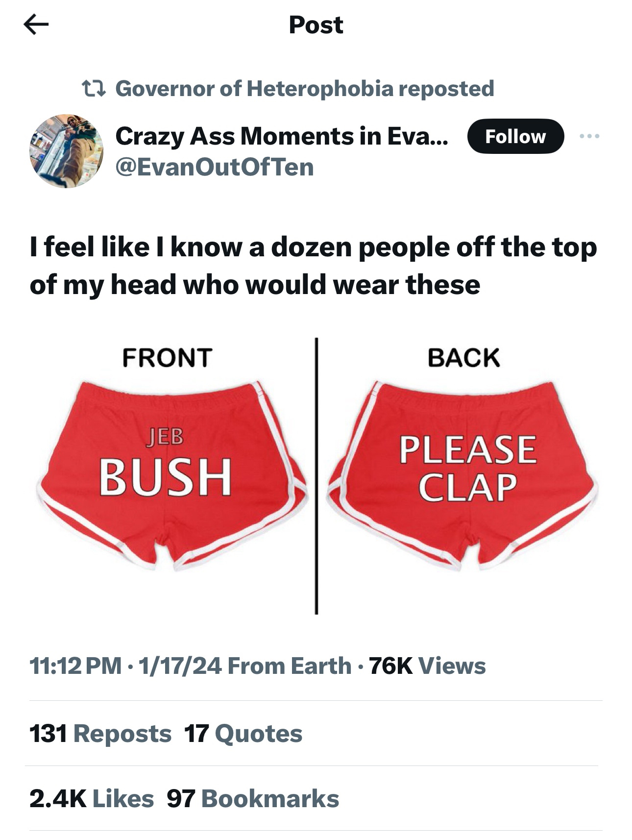Click the 97 Bookmarks count

253,798
